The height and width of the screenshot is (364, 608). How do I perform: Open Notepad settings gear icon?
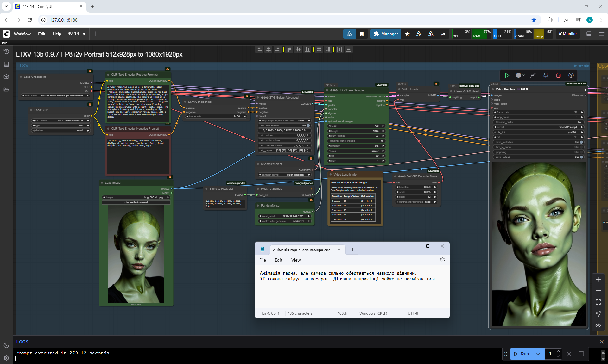pyautogui.click(x=442, y=260)
